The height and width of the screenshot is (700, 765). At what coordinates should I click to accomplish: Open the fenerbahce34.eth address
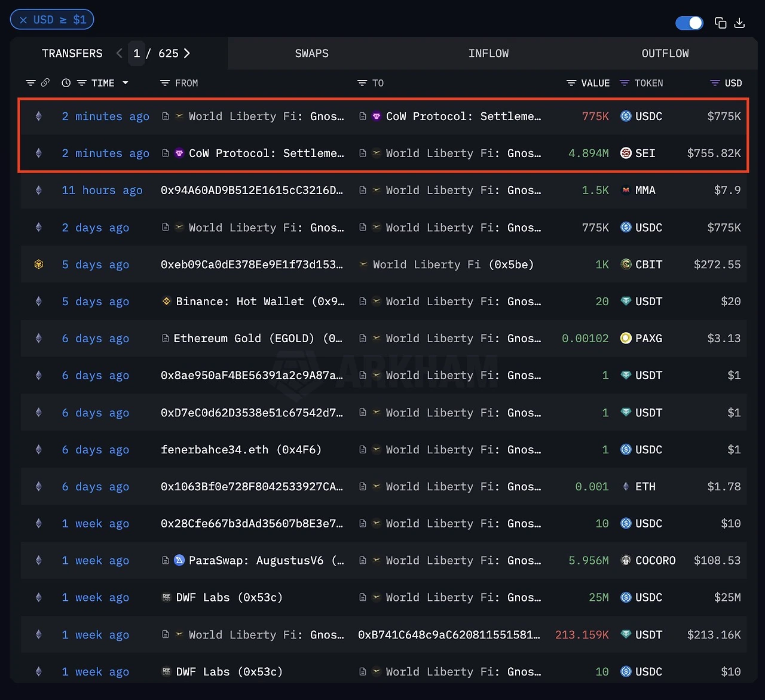(x=241, y=450)
